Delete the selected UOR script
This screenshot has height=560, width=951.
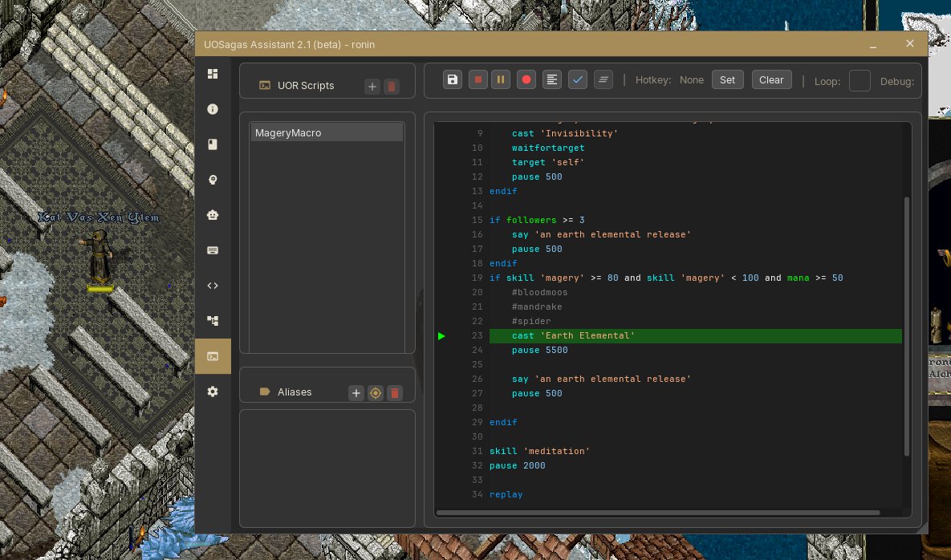[x=392, y=87]
